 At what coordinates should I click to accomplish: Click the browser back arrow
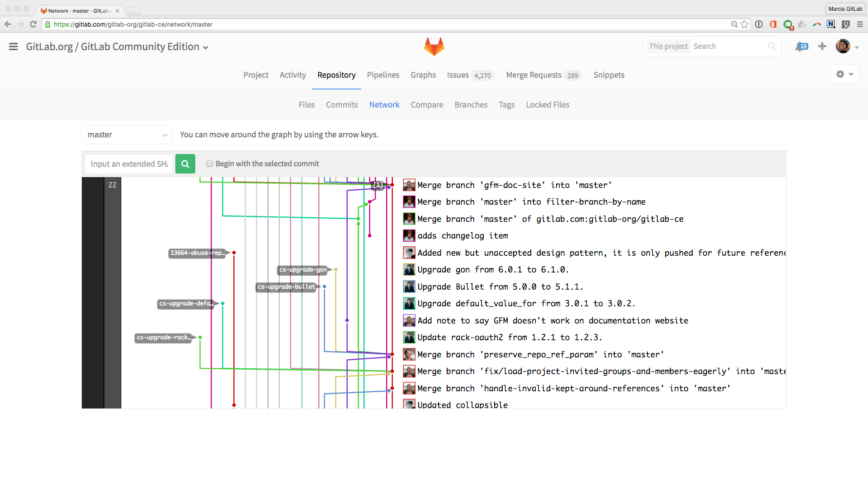[8, 24]
